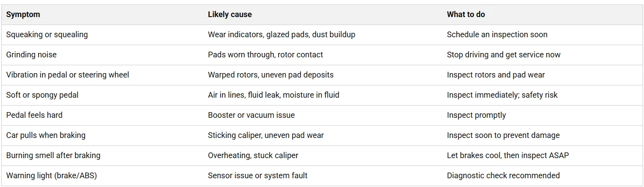Click the Burning smell after braking cell

pyautogui.click(x=53, y=155)
